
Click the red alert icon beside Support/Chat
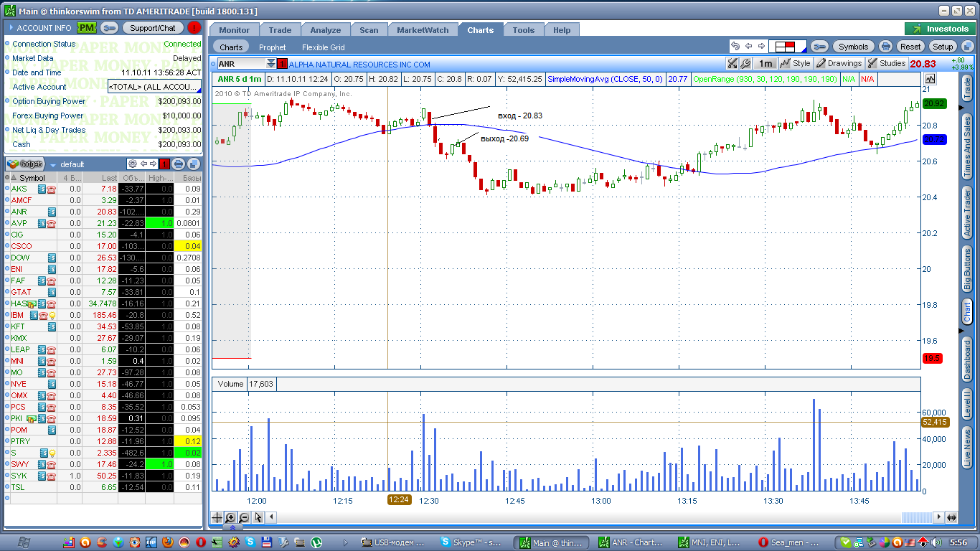194,28
